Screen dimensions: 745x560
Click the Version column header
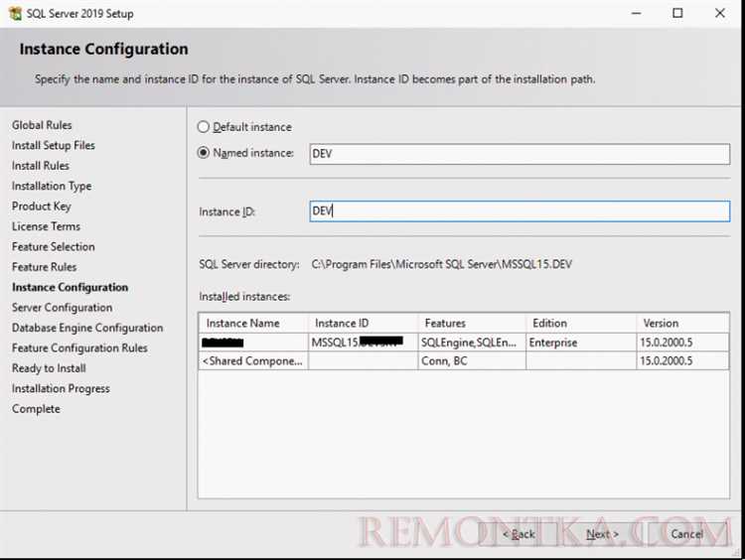coord(682,323)
